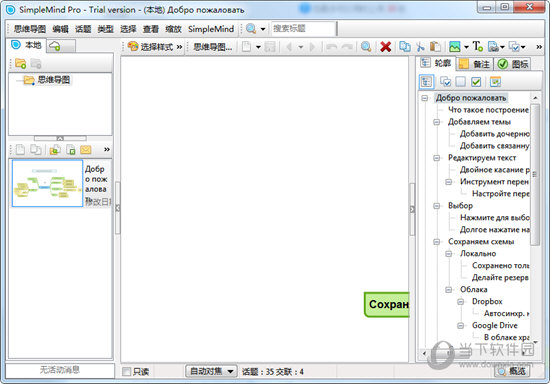
Task: Click the add cloud tab icon
Action: (x=54, y=46)
